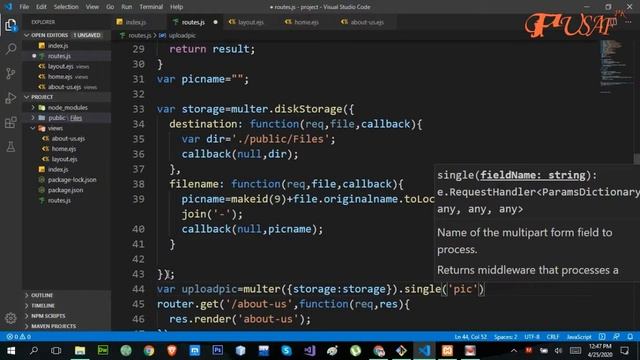Click the feedback icon in status bar
Image resolution: width=640 pixels, height=360 pixels.
click(x=616, y=337)
